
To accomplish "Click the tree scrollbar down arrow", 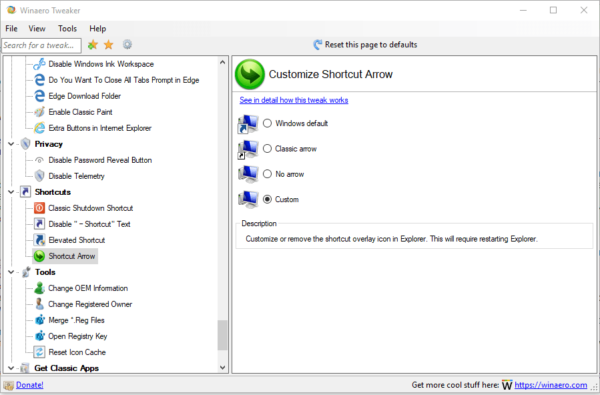I will [x=223, y=367].
